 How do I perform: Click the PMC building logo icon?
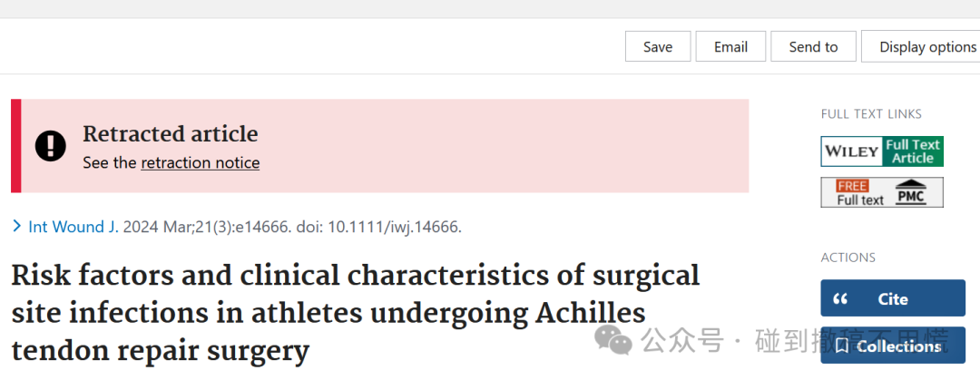click(x=912, y=192)
